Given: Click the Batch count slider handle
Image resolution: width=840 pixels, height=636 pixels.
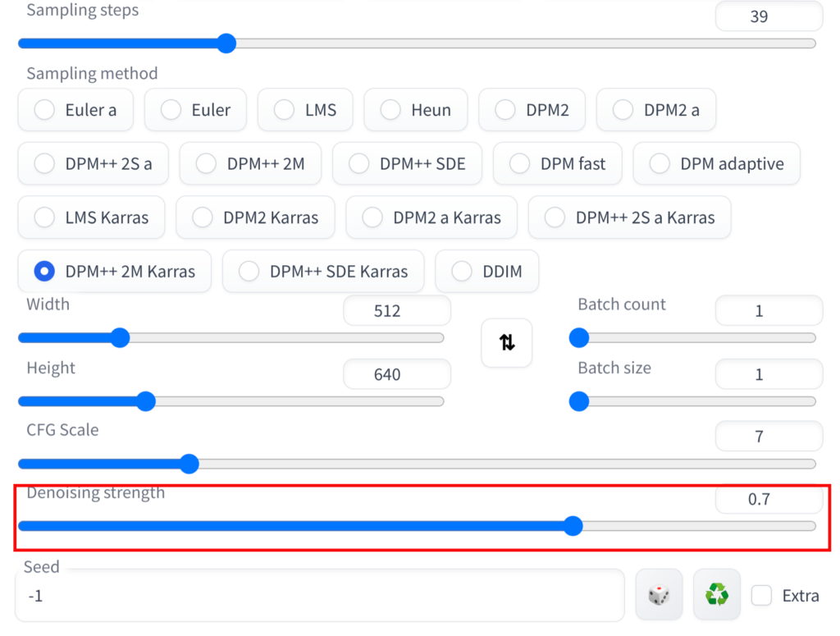Looking at the screenshot, I should [578, 337].
